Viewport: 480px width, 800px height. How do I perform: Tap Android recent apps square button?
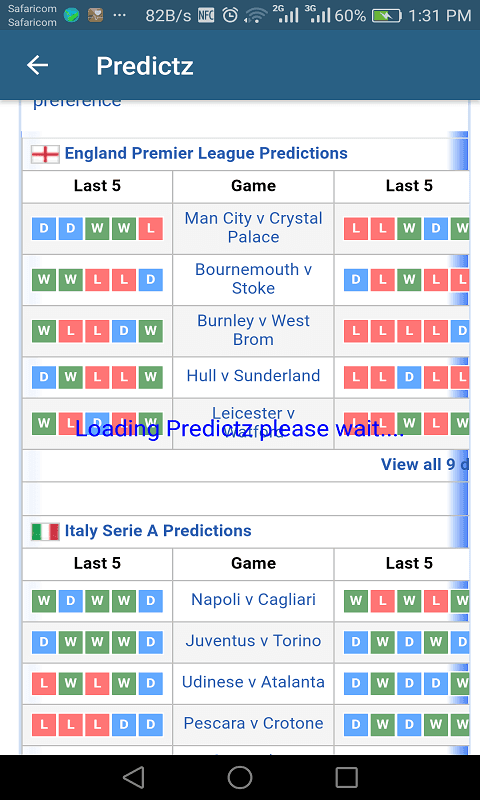pos(346,778)
